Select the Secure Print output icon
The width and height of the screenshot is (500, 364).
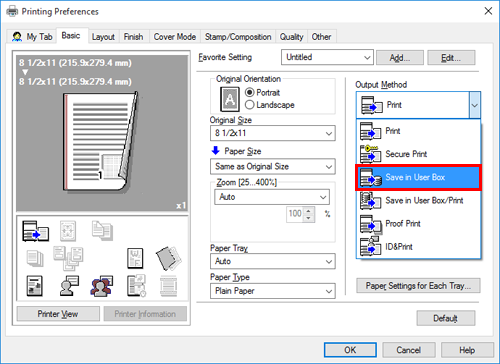[x=370, y=154]
